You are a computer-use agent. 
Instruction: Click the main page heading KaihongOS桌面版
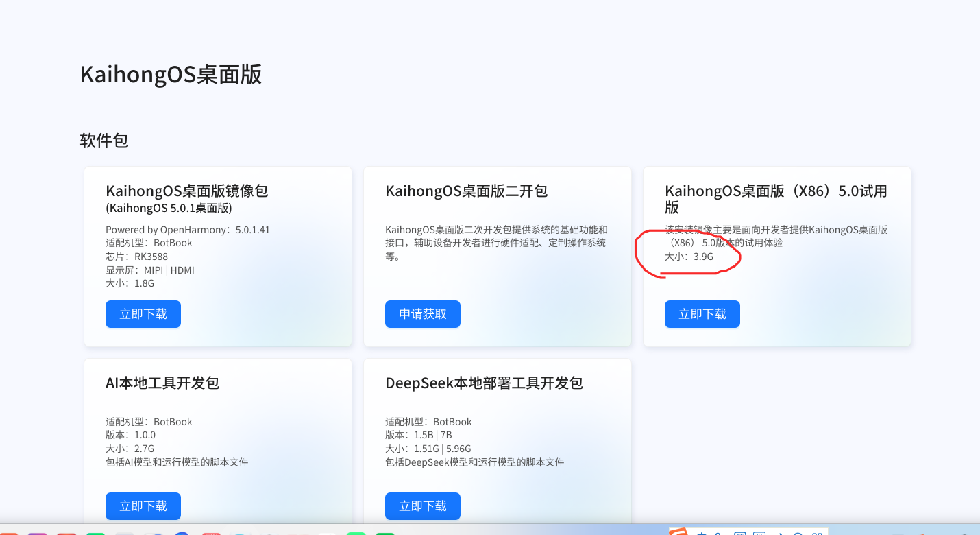tap(171, 74)
